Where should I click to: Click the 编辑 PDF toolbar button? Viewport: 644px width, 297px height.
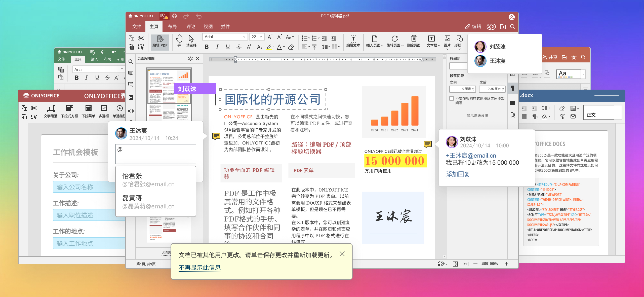click(160, 42)
